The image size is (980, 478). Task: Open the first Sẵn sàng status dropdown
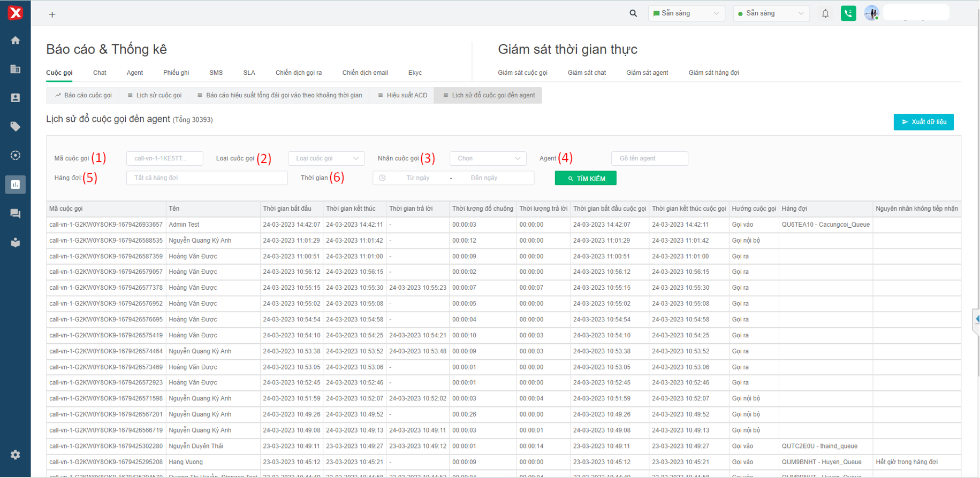pyautogui.click(x=686, y=13)
